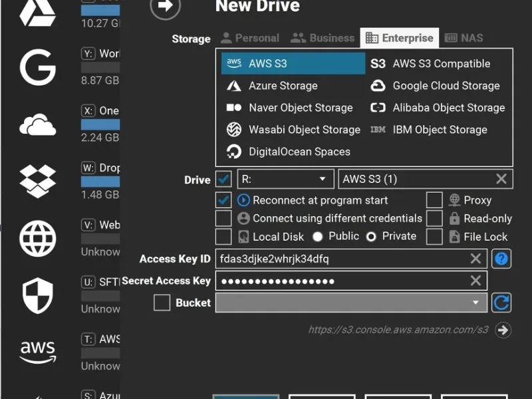Switch to the NAS storage tab
Screen dimensions: 532x399
point(464,38)
